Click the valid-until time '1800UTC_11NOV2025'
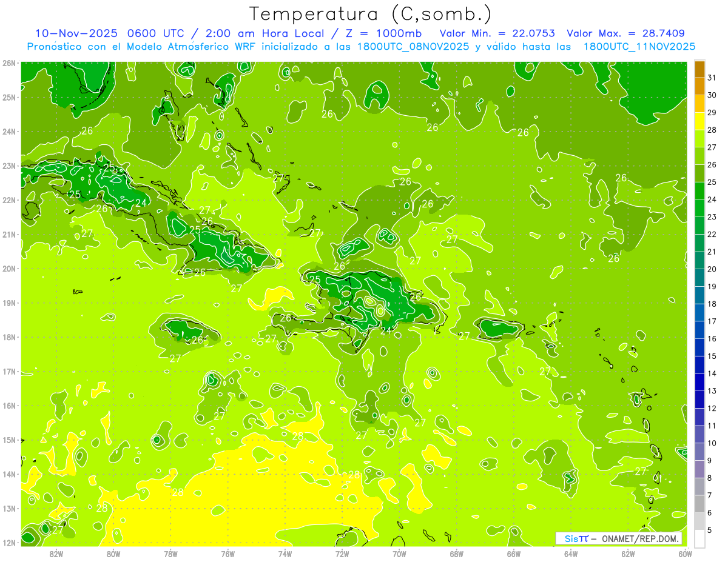The width and height of the screenshot is (728, 562). point(639,46)
